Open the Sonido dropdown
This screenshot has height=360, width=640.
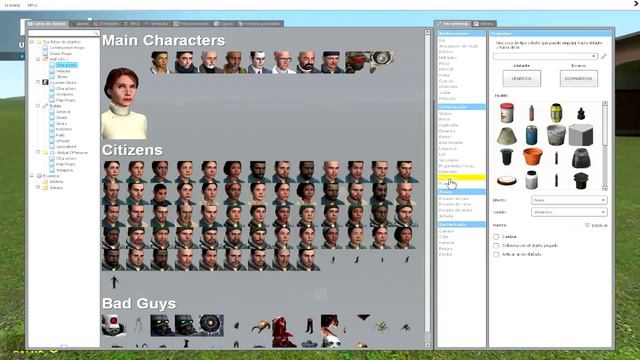click(569, 212)
